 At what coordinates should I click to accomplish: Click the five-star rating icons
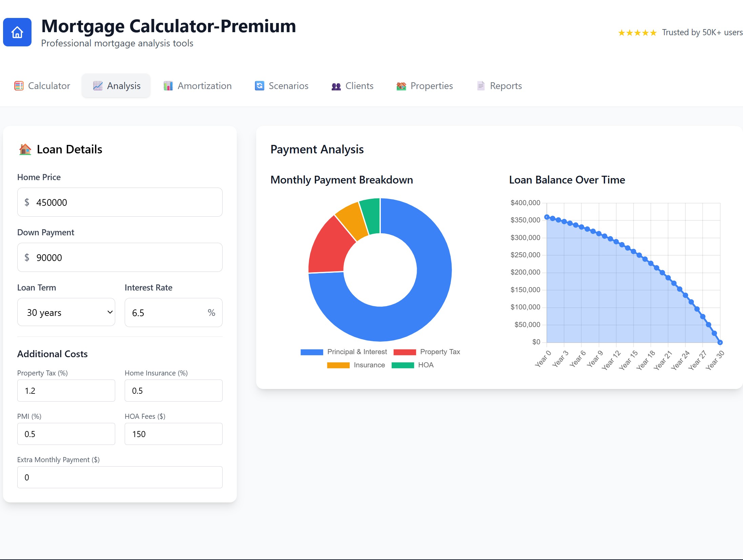637,32
